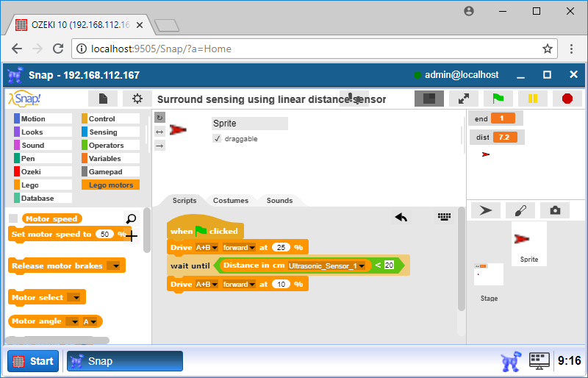Click the red sprite preview arrow
This screenshot has width=588, height=378.
pyautogui.click(x=178, y=130)
